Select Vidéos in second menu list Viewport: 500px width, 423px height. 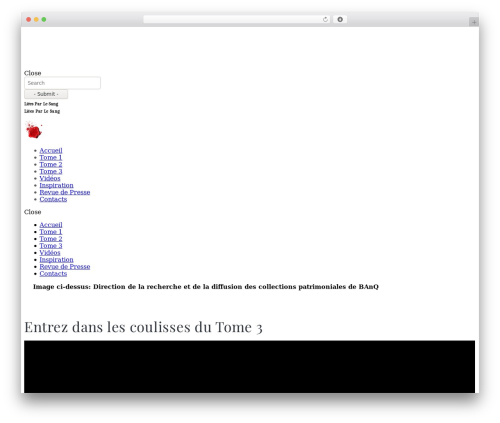(x=50, y=253)
